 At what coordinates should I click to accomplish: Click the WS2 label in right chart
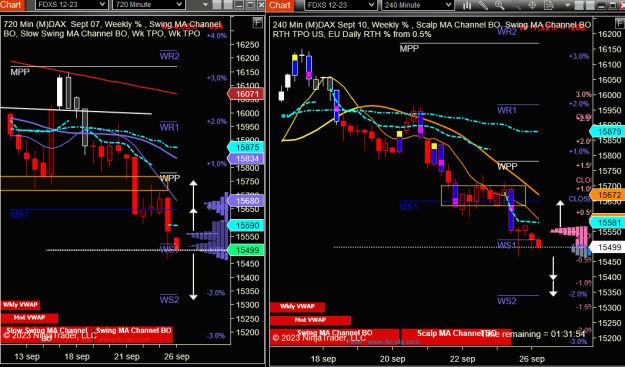[507, 301]
